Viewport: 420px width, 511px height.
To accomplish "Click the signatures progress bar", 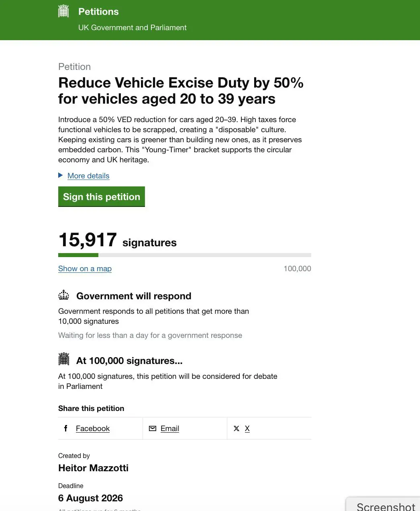I will (x=185, y=255).
